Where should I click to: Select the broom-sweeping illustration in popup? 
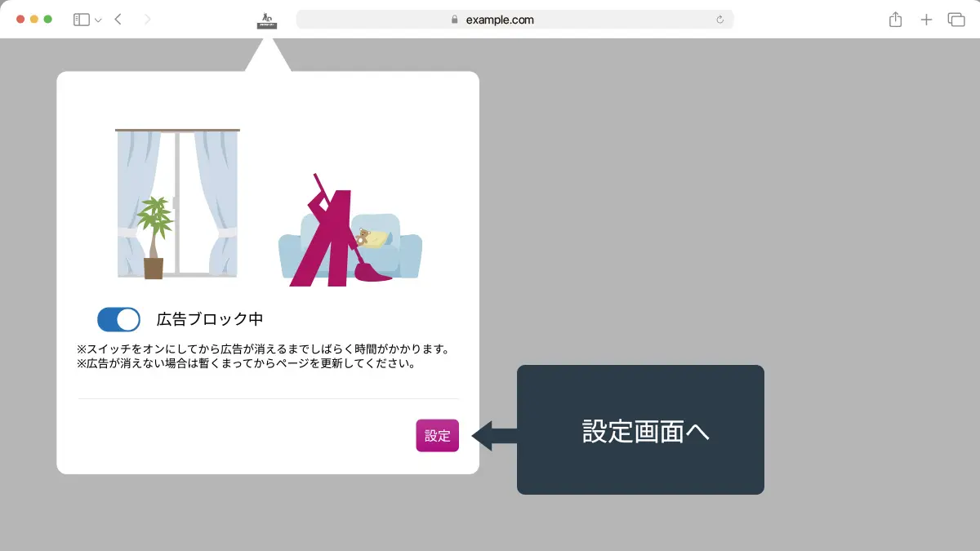point(347,229)
